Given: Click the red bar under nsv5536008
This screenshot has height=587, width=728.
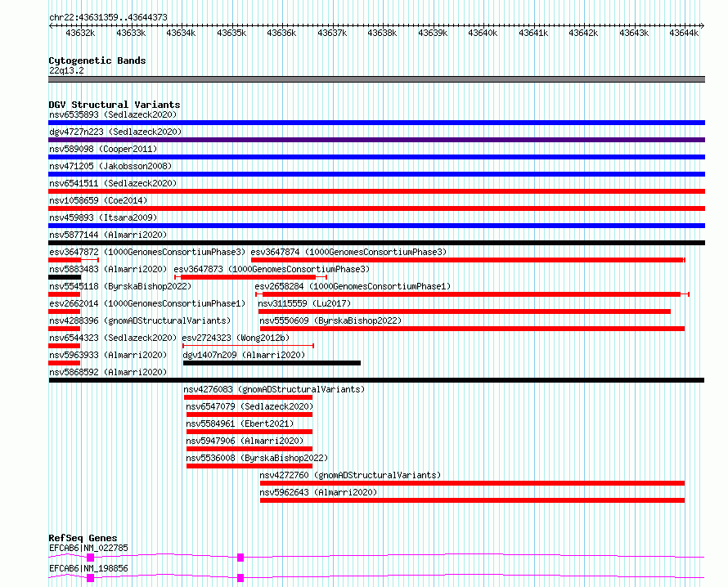Looking at the screenshot, I should (249, 466).
